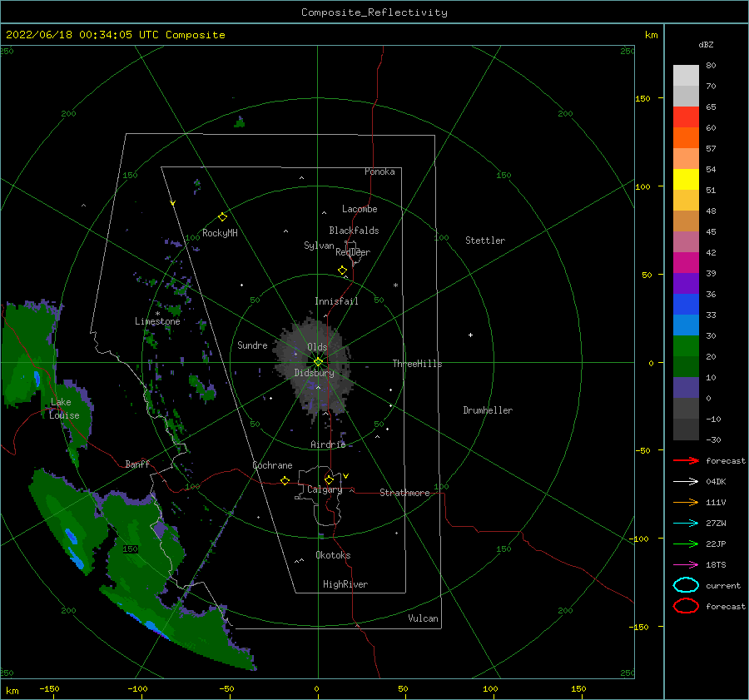Select the current legend label text
749x700 pixels.
(723, 585)
